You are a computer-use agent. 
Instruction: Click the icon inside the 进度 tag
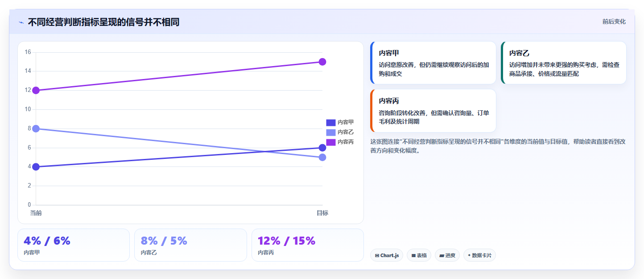442,256
